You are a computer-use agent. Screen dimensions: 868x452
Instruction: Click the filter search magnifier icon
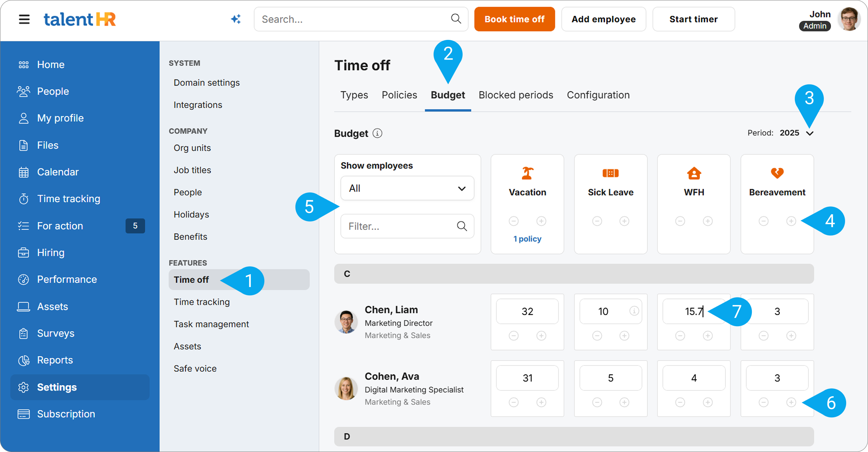pos(462,226)
